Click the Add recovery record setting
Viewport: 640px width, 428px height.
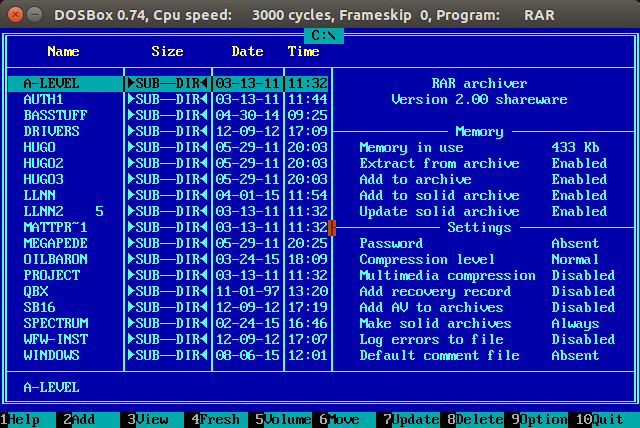point(487,291)
